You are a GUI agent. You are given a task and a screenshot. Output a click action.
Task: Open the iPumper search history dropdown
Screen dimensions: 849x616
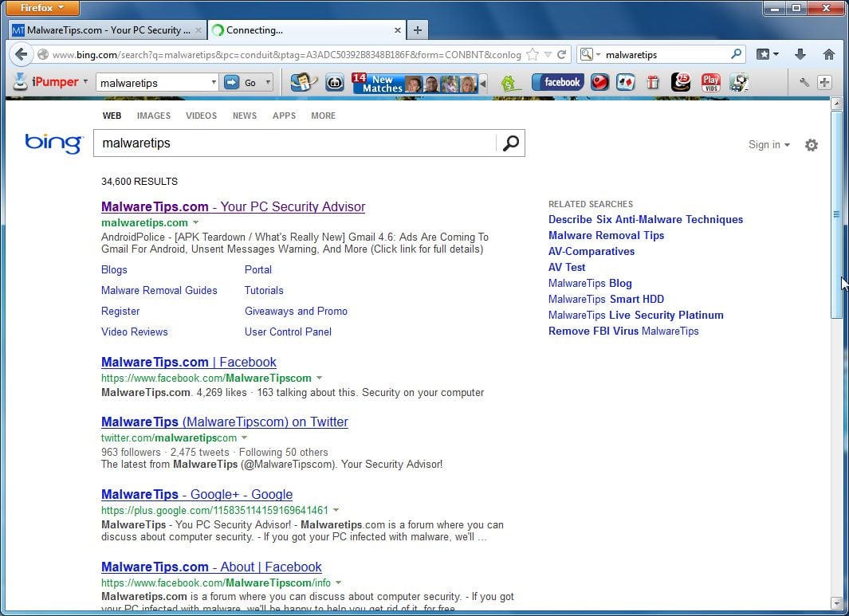214,83
